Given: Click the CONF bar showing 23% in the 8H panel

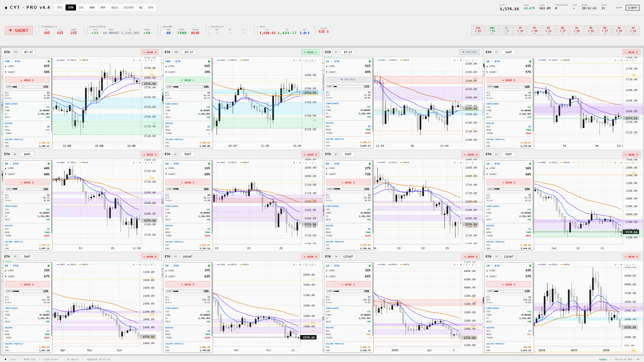Looking at the screenshot, I should [x=348, y=189].
